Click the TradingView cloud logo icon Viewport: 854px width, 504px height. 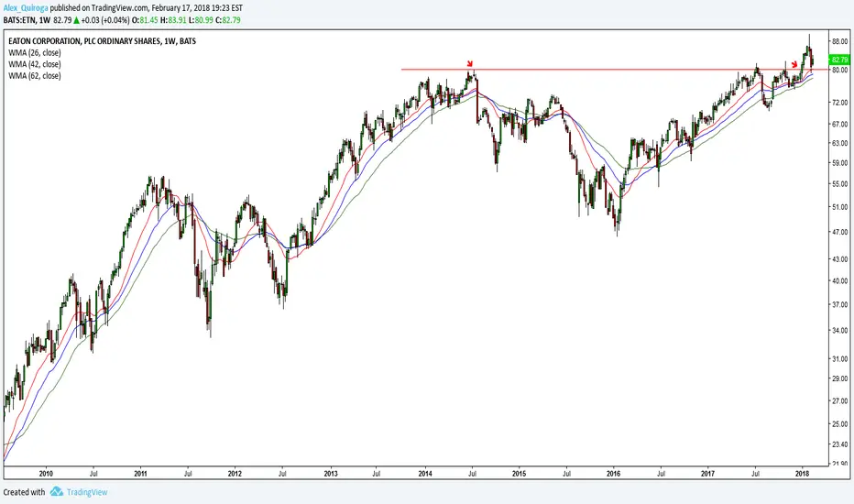[57, 491]
